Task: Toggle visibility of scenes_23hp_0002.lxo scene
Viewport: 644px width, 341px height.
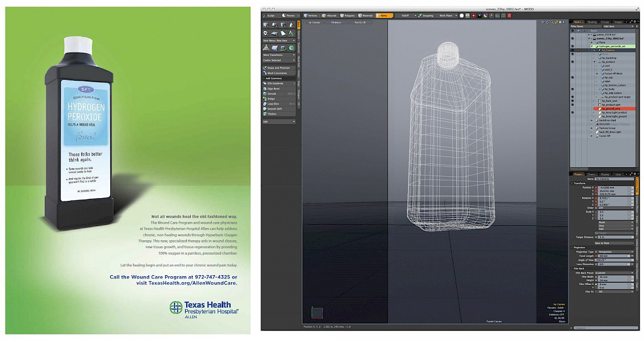Action: [573, 39]
